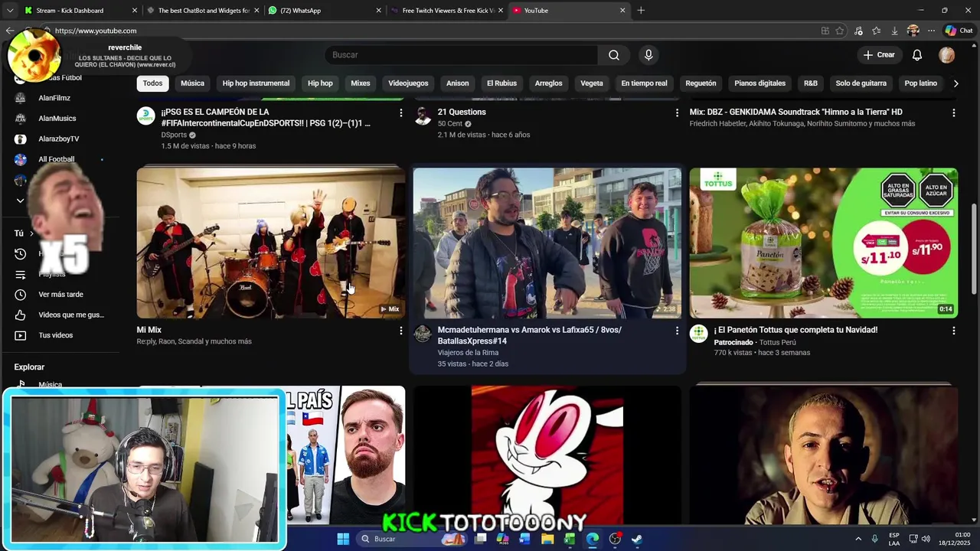Open the Mcmadetuhermana vs Amarok thumbnail
The width and height of the screenshot is (980, 551).
click(547, 243)
